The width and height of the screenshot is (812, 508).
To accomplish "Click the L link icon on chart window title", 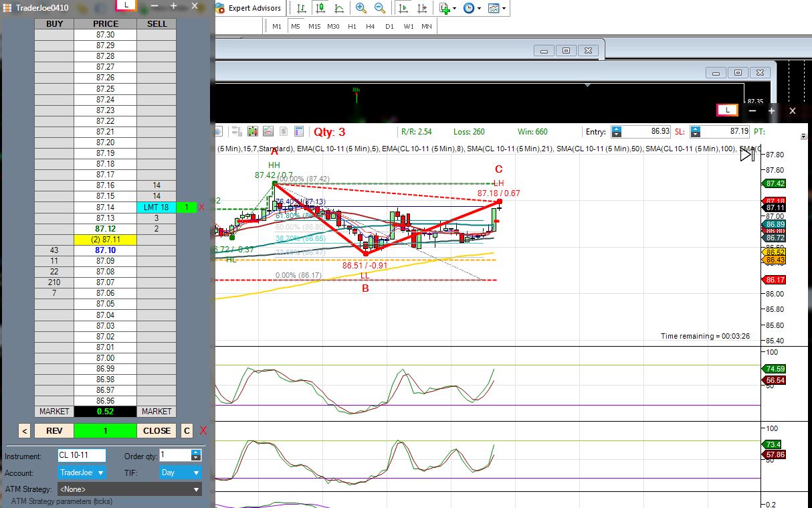I will [x=727, y=110].
